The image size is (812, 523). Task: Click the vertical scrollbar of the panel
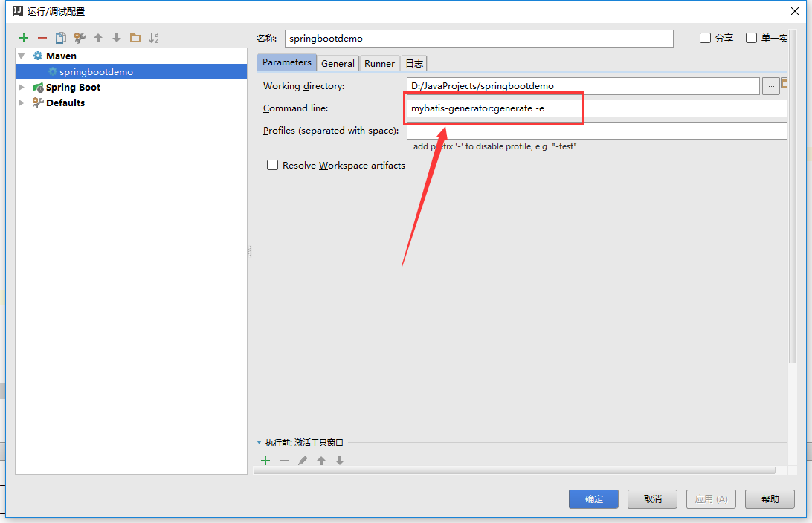[793, 197]
